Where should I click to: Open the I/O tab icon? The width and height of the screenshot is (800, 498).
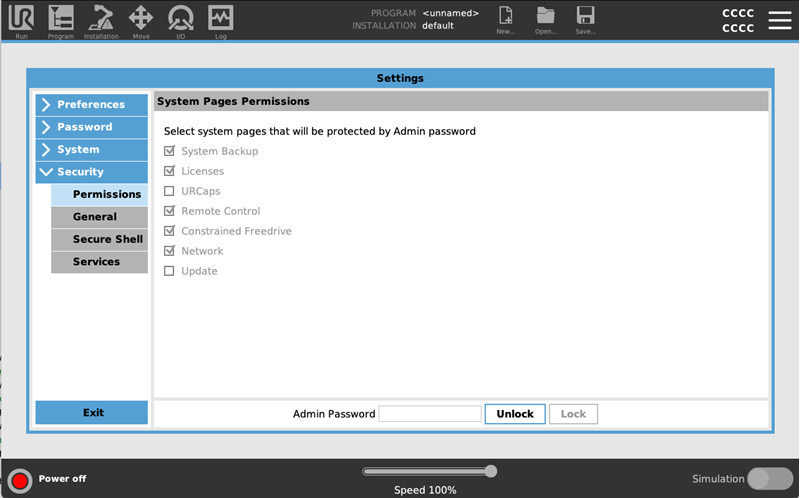(x=181, y=18)
